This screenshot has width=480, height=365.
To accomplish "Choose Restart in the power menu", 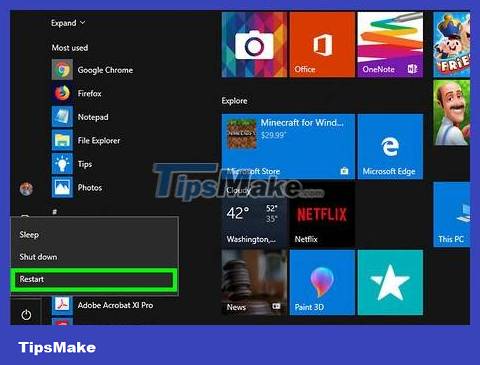I will [95, 279].
